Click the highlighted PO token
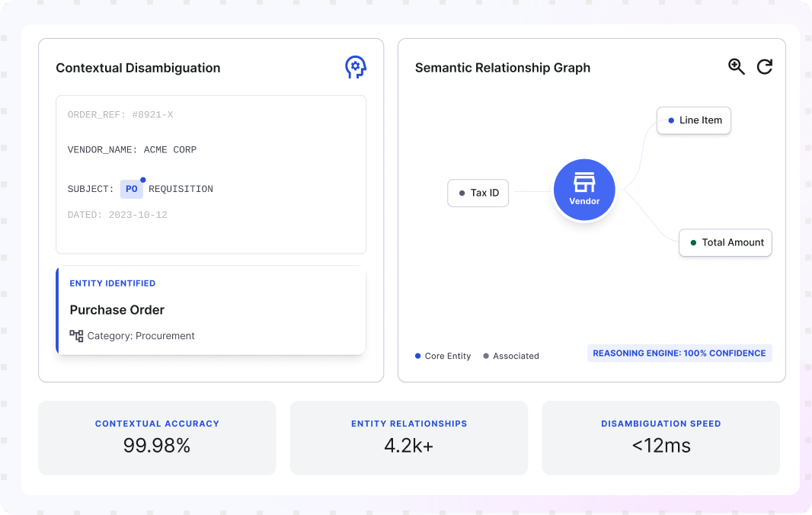Image resolution: width=812 pixels, height=515 pixels. (132, 189)
